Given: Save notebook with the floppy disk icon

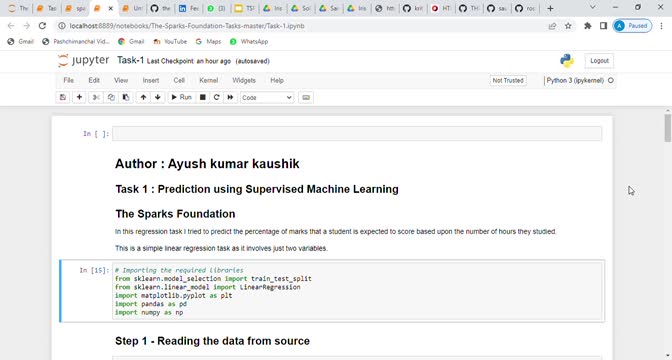Looking at the screenshot, I should (x=63, y=97).
